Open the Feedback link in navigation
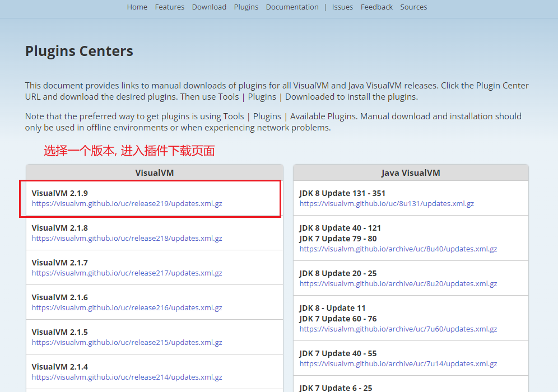 point(376,7)
